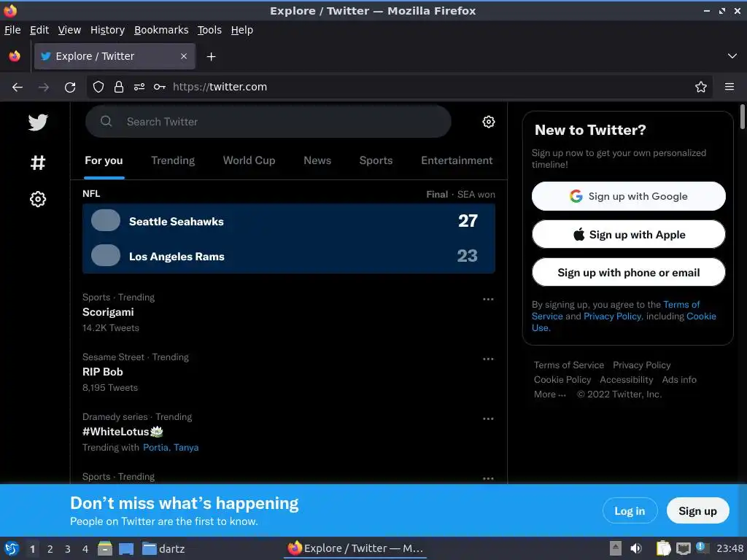Open the Privacy Policy link in signup text
The width and height of the screenshot is (747, 560).
(x=613, y=316)
